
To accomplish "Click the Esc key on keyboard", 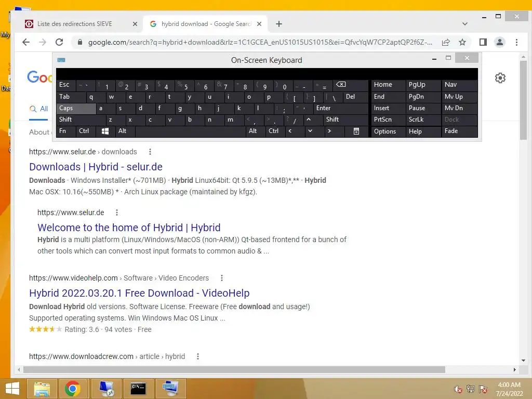I will pyautogui.click(x=66, y=85).
